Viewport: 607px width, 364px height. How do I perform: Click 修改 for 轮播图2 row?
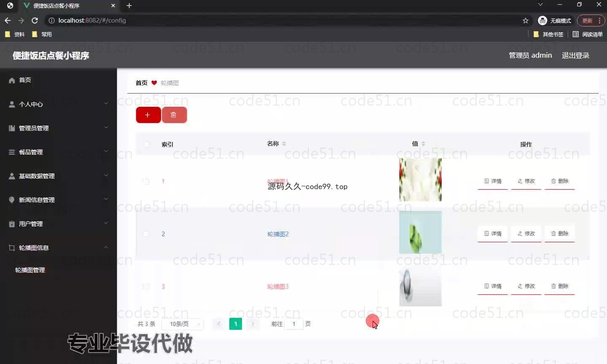[526, 233]
